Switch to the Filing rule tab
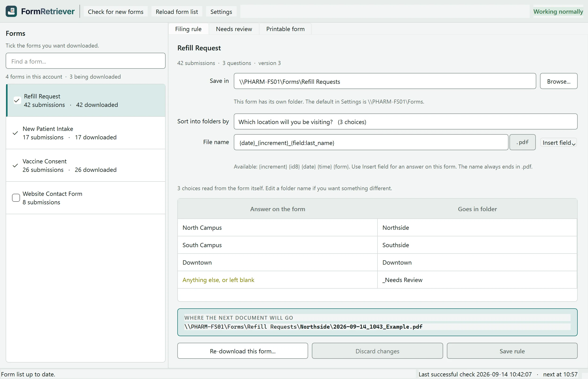The height and width of the screenshot is (379, 588). click(188, 29)
